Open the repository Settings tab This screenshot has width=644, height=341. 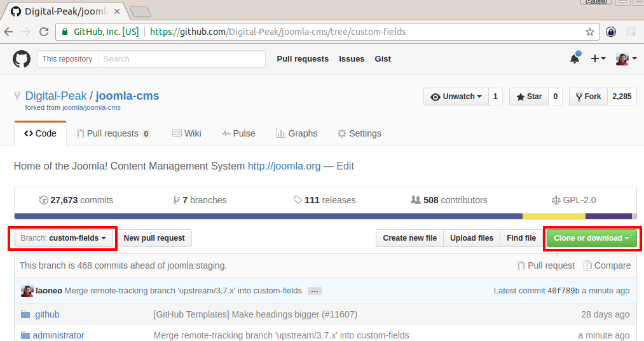[359, 133]
